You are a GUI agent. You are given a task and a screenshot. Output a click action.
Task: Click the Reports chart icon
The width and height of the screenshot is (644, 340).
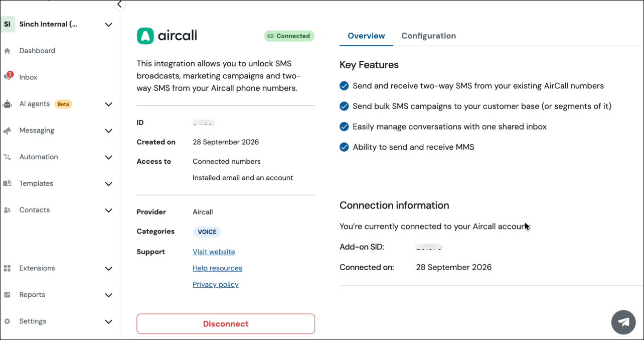[x=7, y=295]
